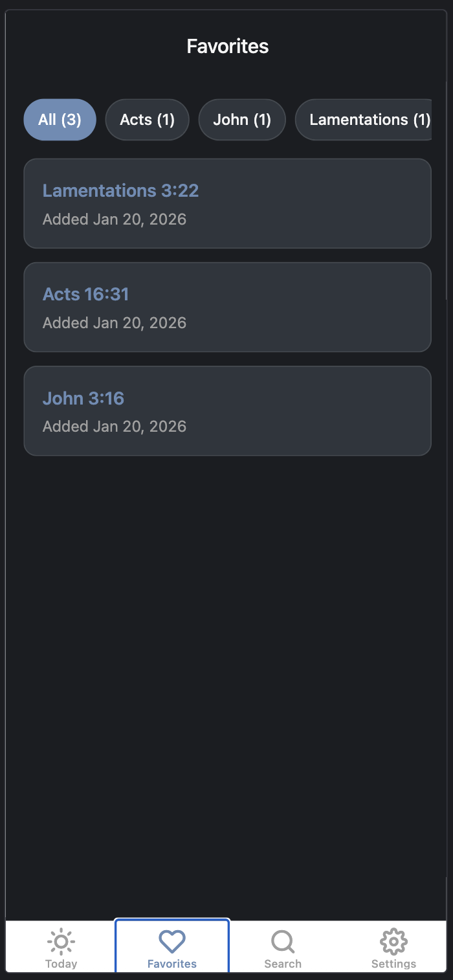The height and width of the screenshot is (980, 453).
Task: Open the Lamentations 3:22 favorite verse
Action: pos(227,203)
